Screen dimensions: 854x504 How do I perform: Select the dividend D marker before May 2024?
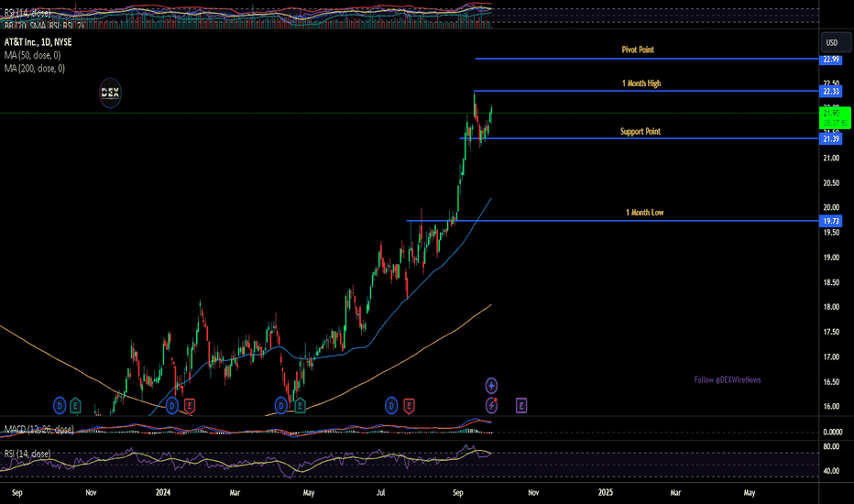(x=281, y=405)
